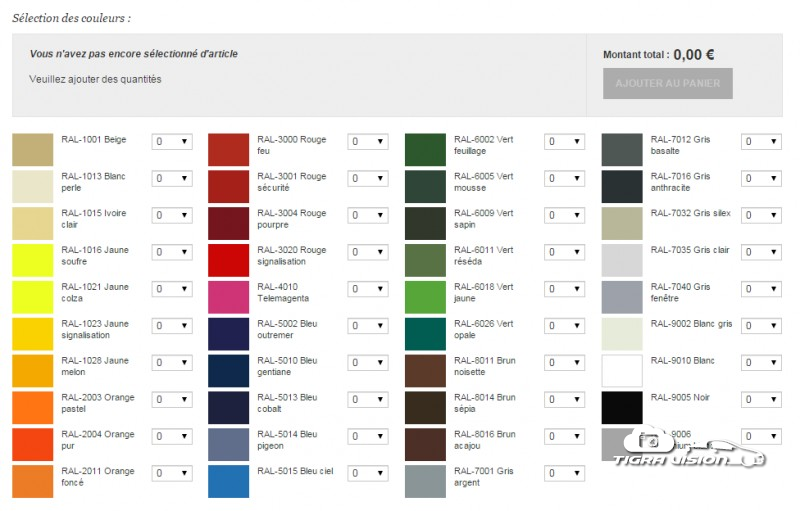Open quantity dropdown for RAL-1001 Beige

[172, 142]
